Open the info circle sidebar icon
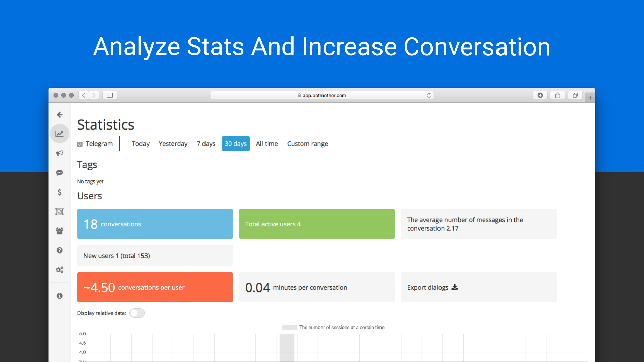This screenshot has height=362, width=644. click(60, 296)
